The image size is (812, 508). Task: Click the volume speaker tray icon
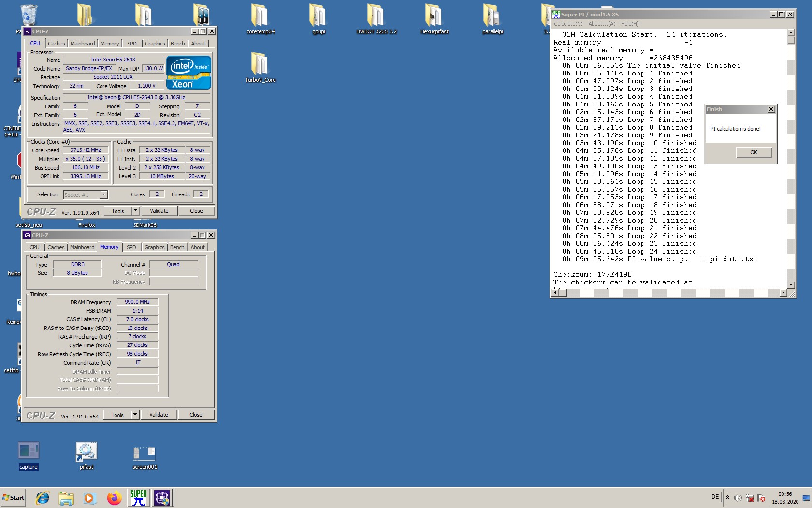738,498
